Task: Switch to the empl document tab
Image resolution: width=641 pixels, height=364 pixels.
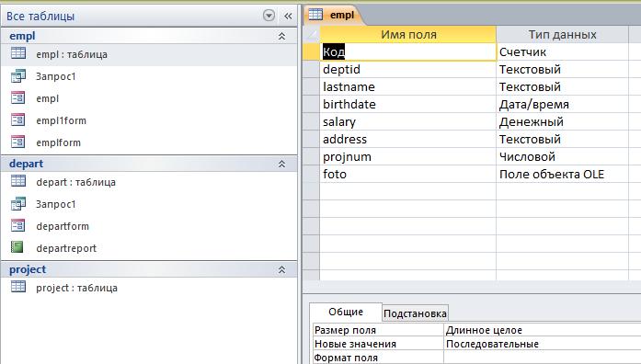Action: [x=334, y=15]
